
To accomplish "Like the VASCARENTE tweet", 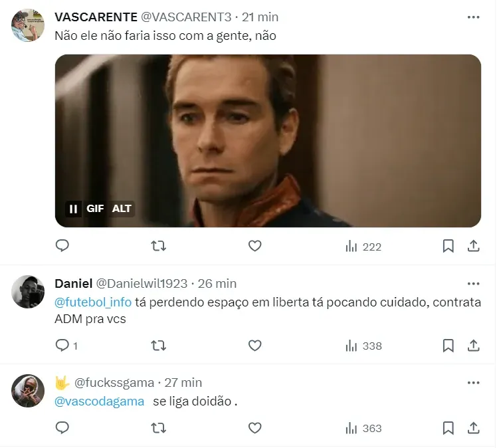I will [x=254, y=246].
